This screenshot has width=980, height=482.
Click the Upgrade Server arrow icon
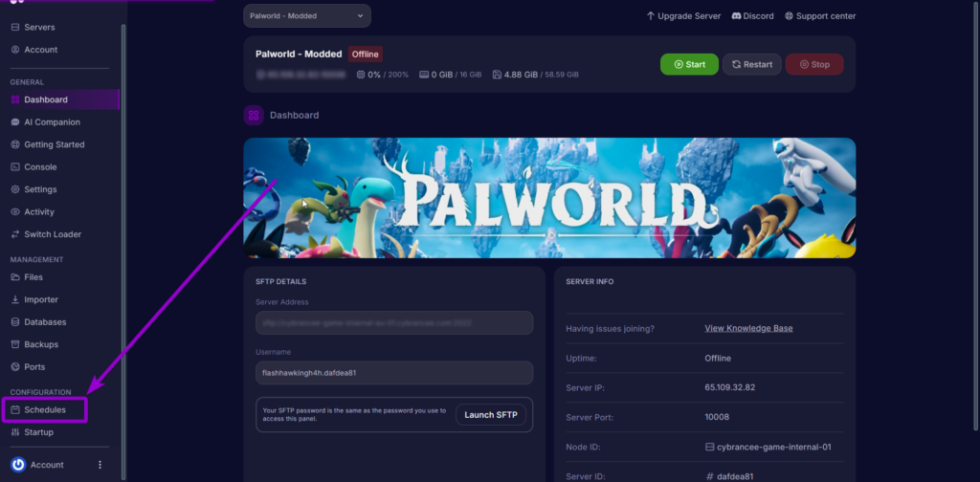(651, 16)
